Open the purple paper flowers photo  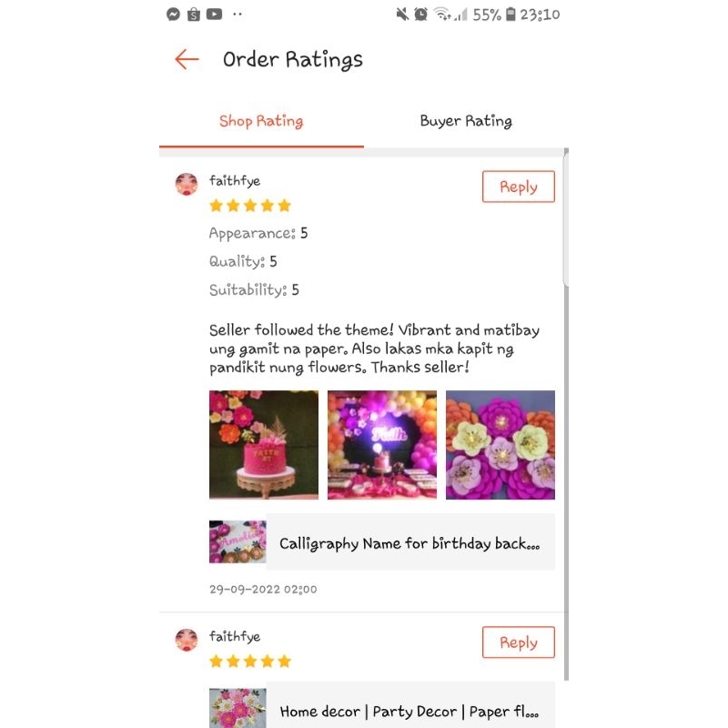point(500,445)
